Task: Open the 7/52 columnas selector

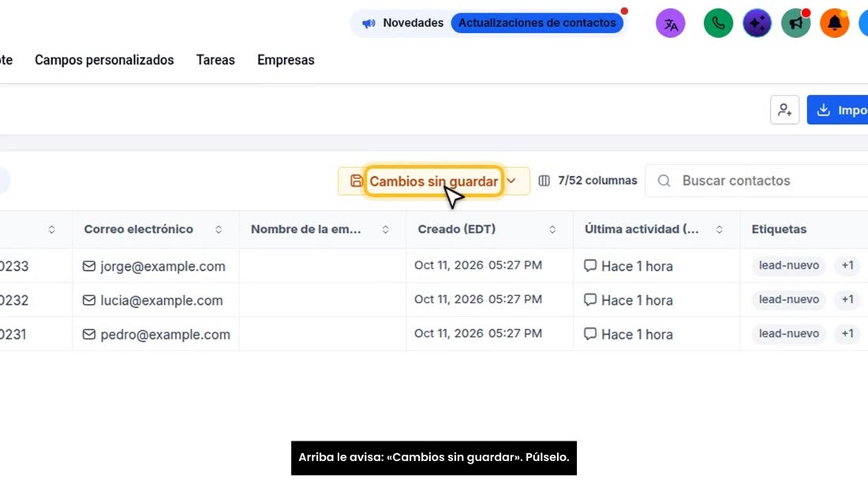Action: [x=588, y=181]
